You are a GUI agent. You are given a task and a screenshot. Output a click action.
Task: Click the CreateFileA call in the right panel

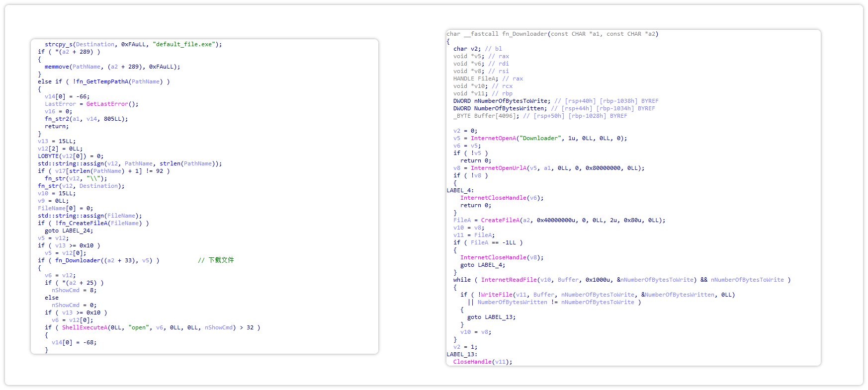coord(500,220)
